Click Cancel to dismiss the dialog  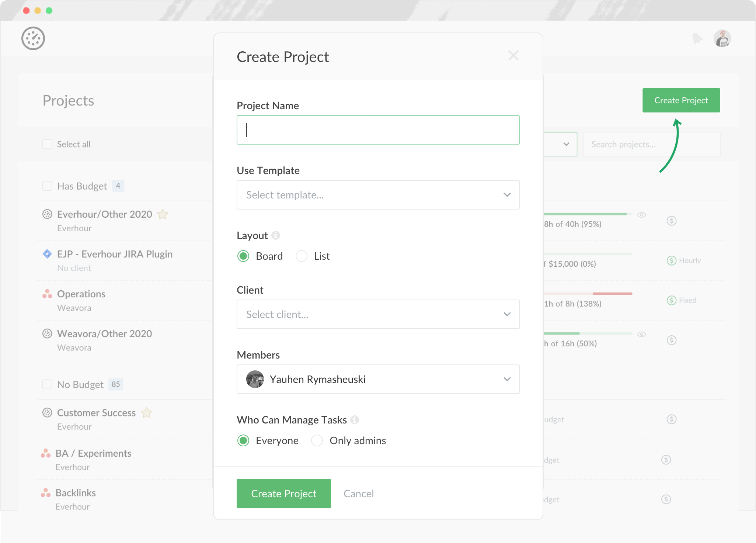(358, 494)
